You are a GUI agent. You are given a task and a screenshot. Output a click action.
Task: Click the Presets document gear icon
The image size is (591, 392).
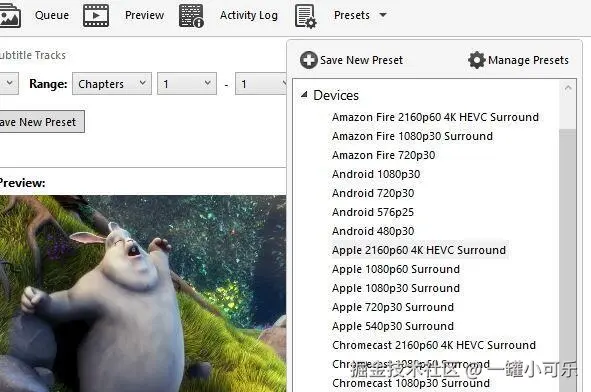pos(306,16)
